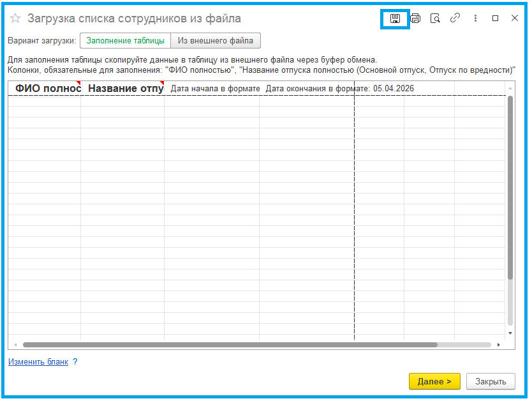Click the Get link (chain) icon
The image size is (532, 401).
[x=455, y=19]
